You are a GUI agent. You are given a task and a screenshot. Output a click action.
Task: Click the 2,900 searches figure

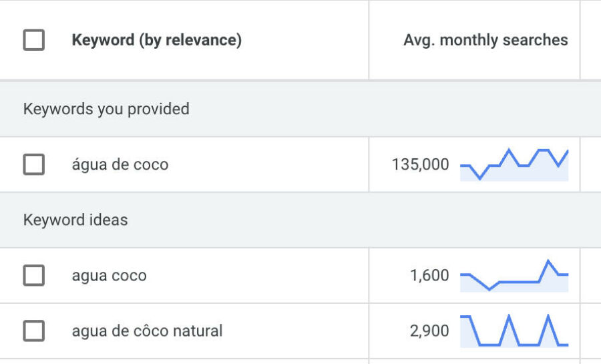429,331
